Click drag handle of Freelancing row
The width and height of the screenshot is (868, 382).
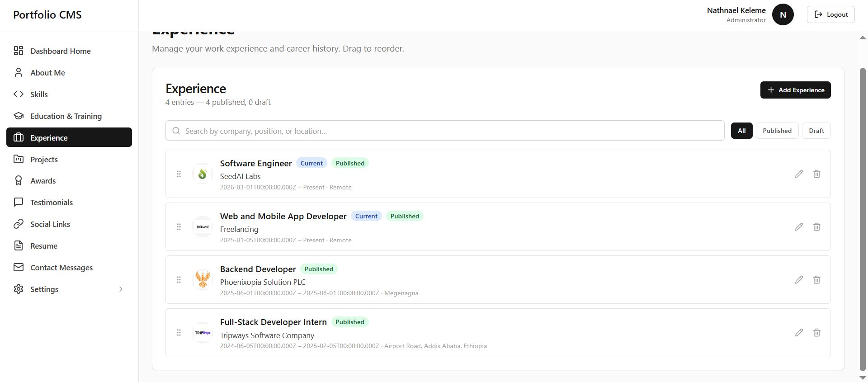coord(179,227)
